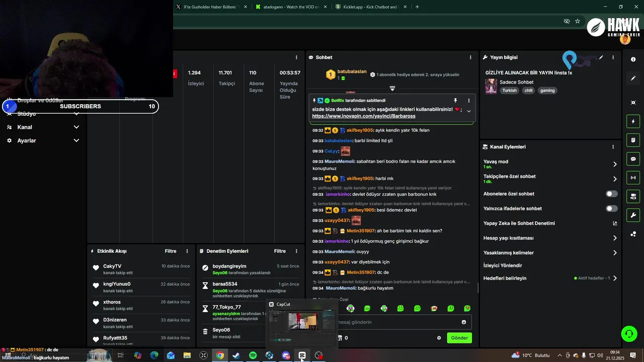Send the message with Gönder button

459,338
